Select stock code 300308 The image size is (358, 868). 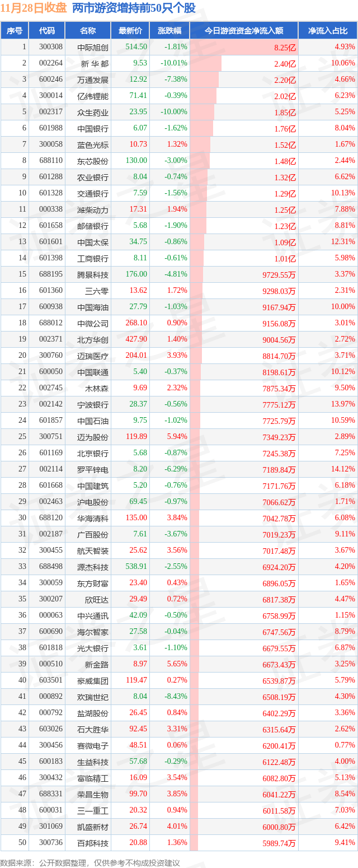point(51,48)
